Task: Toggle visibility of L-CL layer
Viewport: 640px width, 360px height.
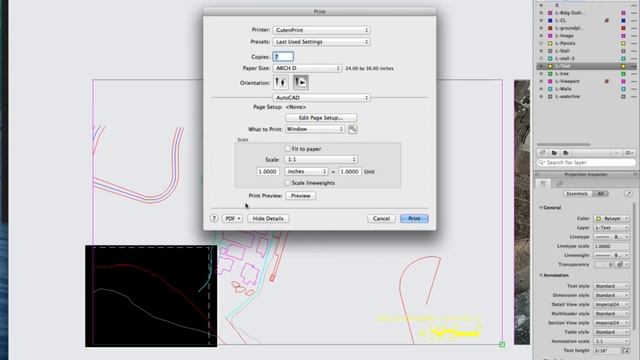Action: pyautogui.click(x=541, y=20)
